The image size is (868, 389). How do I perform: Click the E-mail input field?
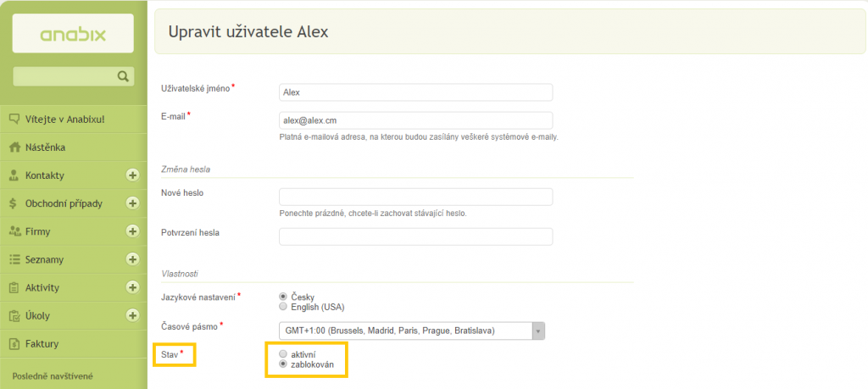click(415, 120)
